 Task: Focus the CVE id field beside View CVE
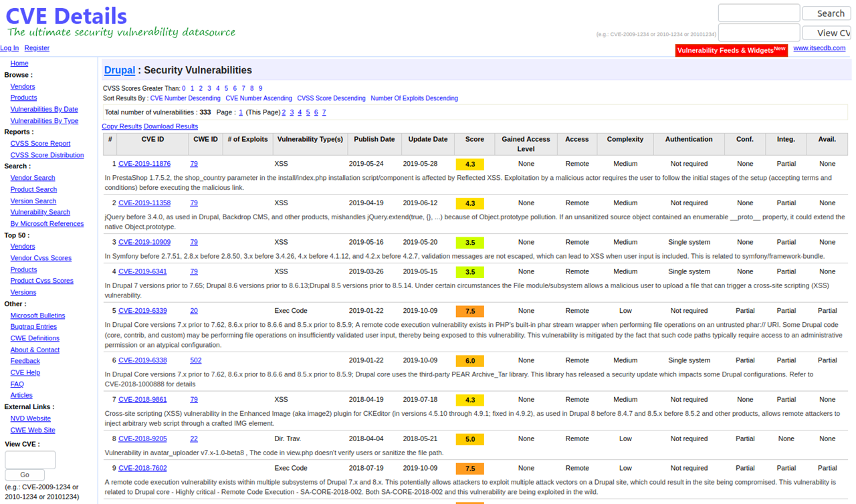click(758, 32)
